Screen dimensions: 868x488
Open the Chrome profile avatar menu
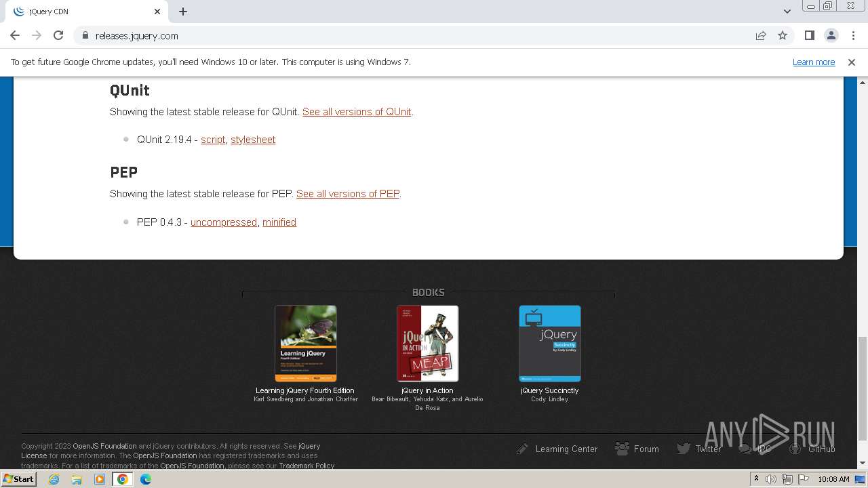pos(831,35)
